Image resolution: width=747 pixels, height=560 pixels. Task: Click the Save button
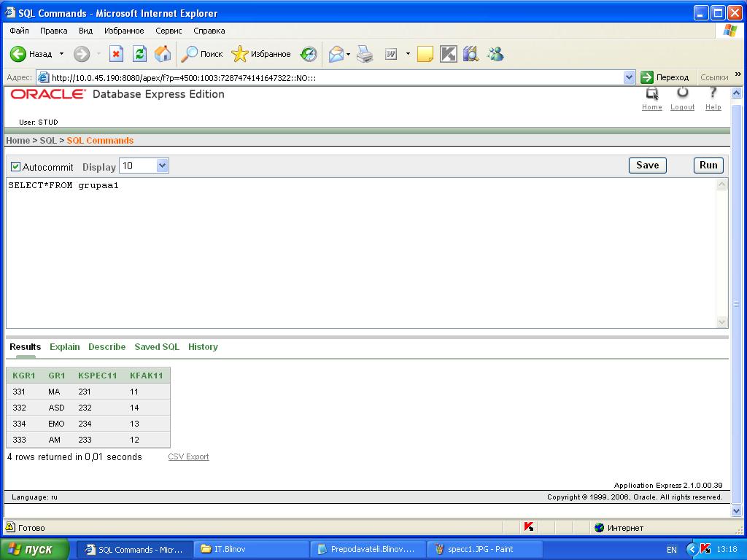click(x=648, y=166)
